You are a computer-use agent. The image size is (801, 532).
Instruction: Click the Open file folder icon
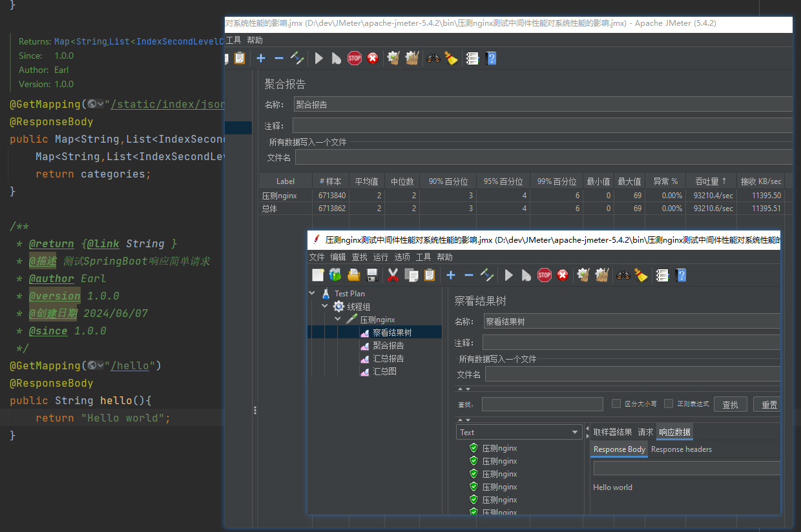click(353, 276)
